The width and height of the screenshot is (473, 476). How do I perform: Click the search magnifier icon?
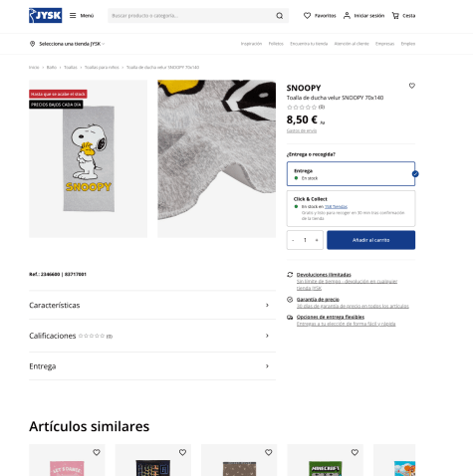(x=280, y=16)
